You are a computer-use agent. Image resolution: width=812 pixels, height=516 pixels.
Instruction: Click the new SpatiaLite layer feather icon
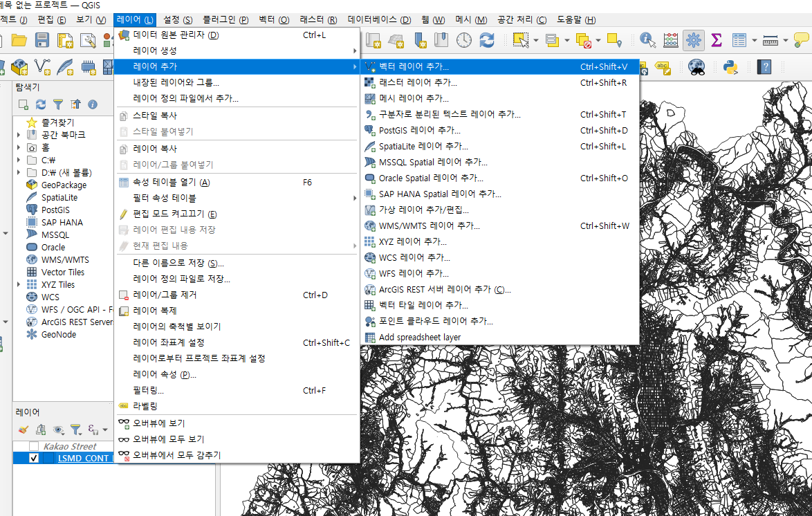65,67
